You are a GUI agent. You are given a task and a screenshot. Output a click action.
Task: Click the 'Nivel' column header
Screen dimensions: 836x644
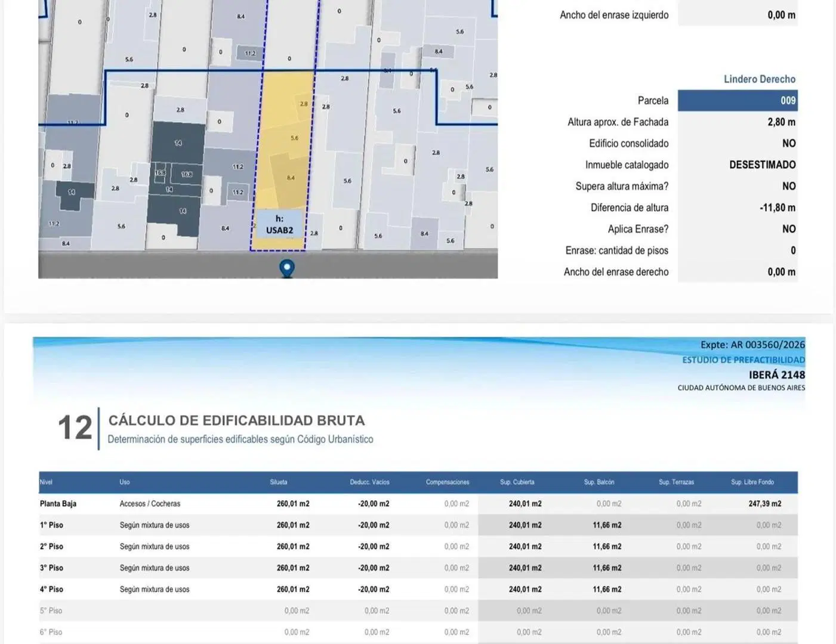click(46, 482)
